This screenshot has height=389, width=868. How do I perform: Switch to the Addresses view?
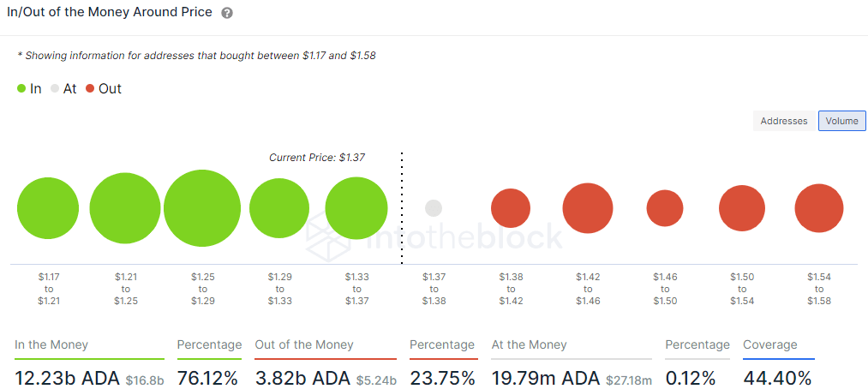tap(784, 121)
